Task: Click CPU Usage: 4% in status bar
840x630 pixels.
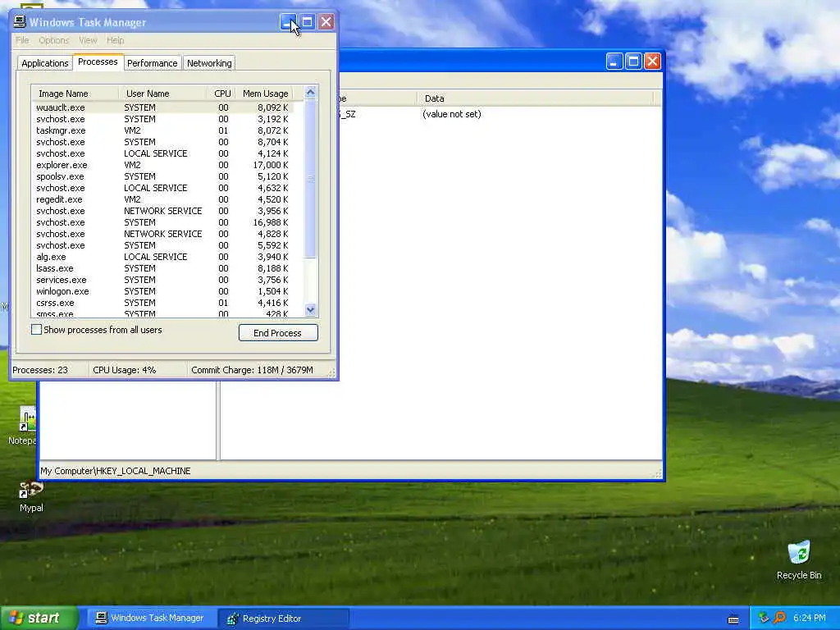Action: tap(125, 370)
